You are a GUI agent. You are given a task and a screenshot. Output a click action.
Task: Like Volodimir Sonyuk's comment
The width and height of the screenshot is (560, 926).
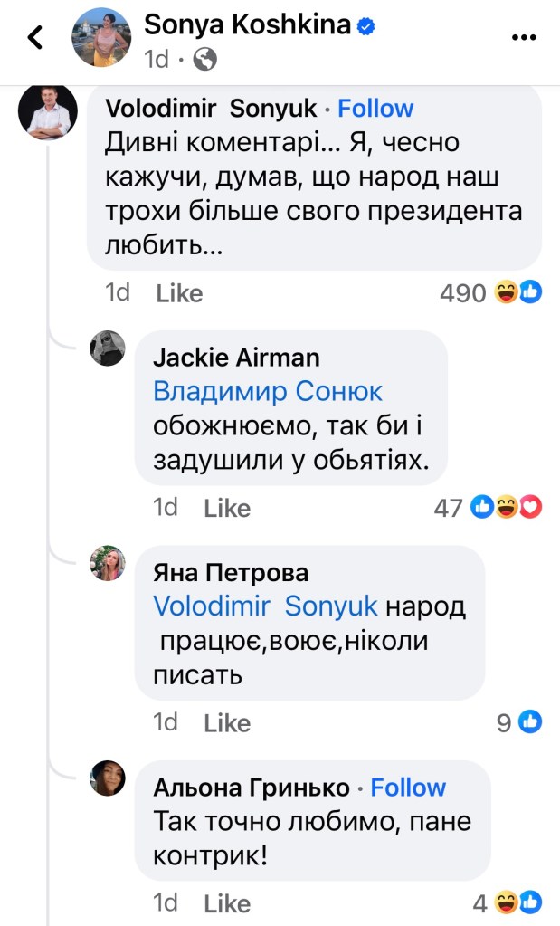[179, 293]
